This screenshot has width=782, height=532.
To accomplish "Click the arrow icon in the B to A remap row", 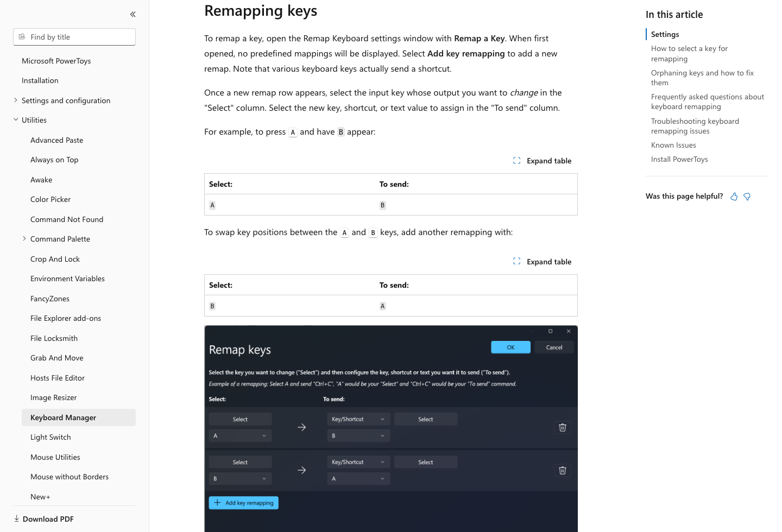I will click(302, 470).
